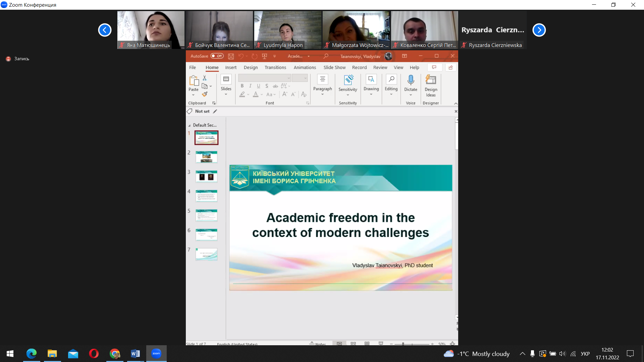Open the Slide Show ribbon tab
644x362 pixels.
pos(334,67)
